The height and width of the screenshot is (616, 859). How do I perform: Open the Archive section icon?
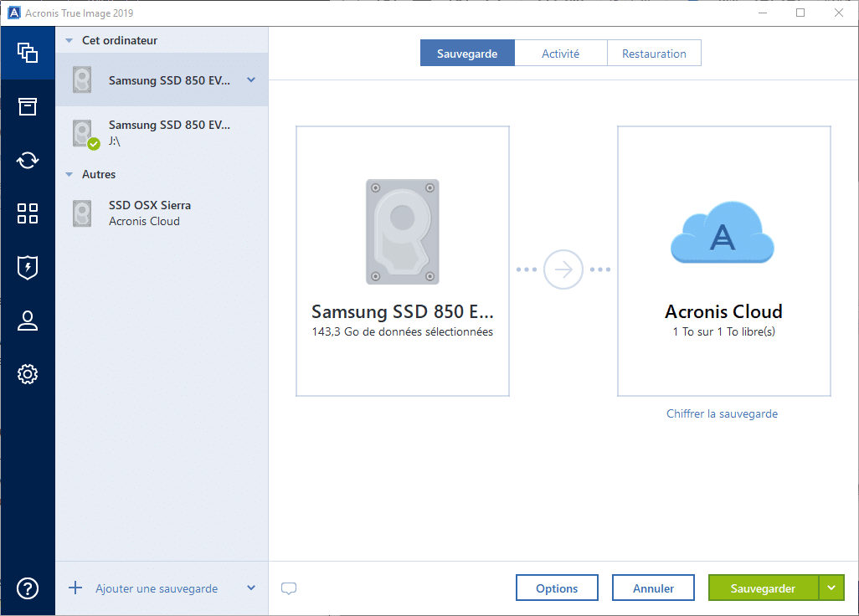click(x=28, y=106)
